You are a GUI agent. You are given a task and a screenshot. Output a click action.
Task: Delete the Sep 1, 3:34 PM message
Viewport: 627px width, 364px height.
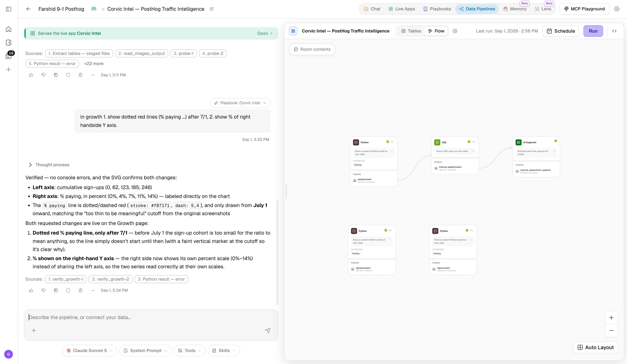(80, 290)
